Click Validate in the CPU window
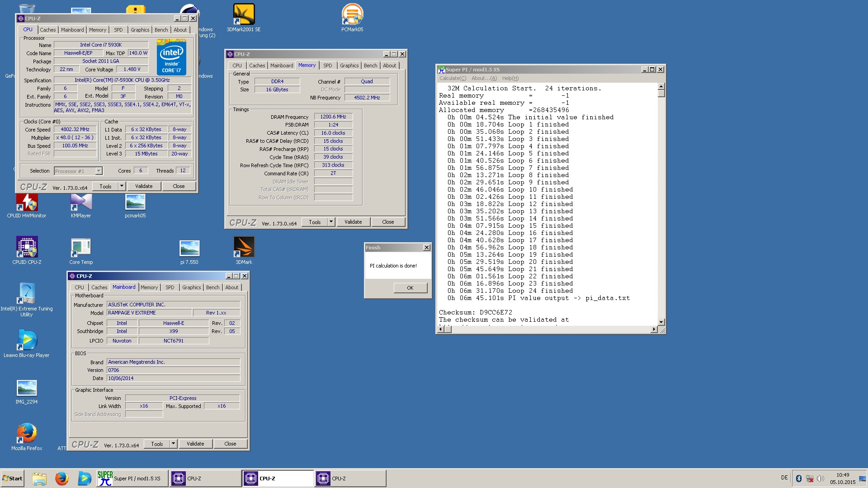The image size is (868, 488). click(144, 186)
